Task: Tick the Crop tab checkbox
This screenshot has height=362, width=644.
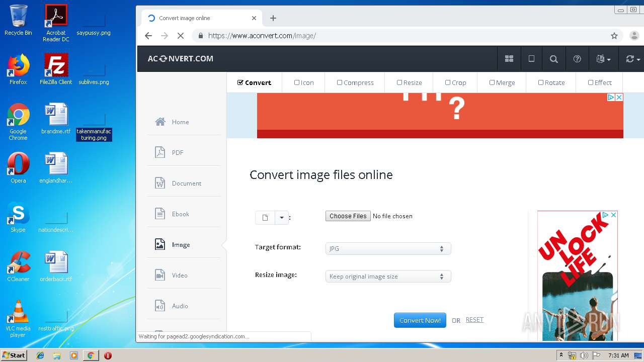Action: (448, 82)
